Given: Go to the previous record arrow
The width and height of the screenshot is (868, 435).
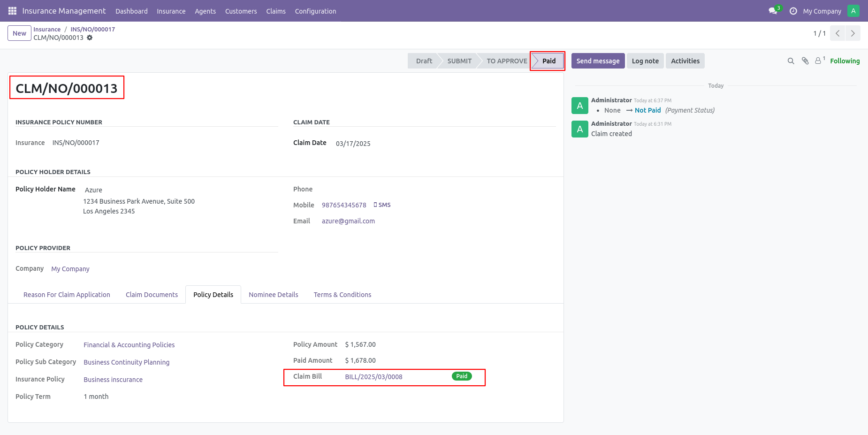Looking at the screenshot, I should [x=838, y=33].
